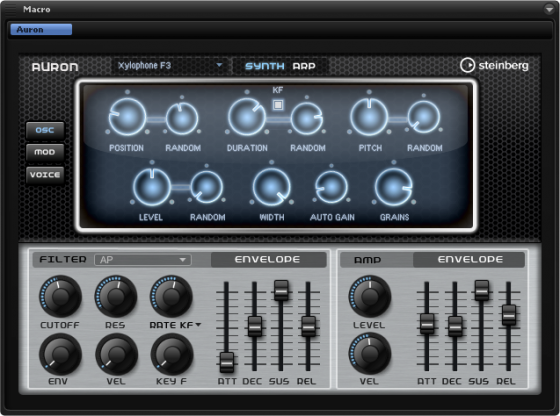Click the FILTER section label

click(63, 259)
